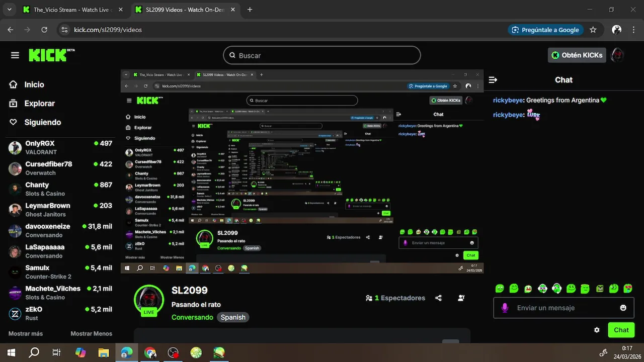The image size is (644, 362).
Task: Click the purple microphone icon in chat box
Action: coord(505,308)
